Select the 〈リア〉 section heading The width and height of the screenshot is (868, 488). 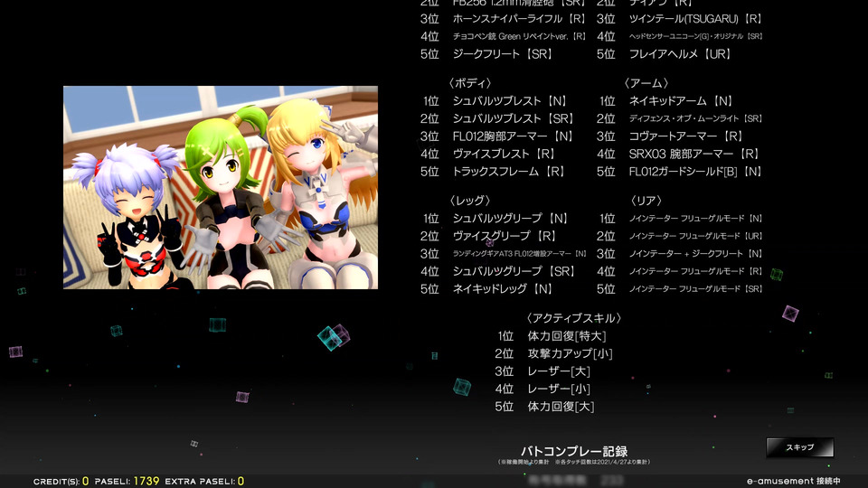(646, 201)
